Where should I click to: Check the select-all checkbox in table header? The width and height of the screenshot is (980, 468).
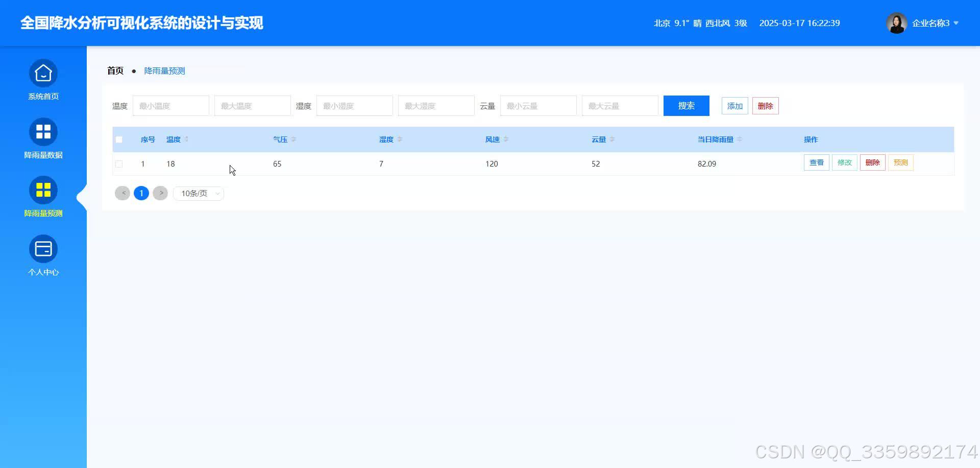click(119, 139)
